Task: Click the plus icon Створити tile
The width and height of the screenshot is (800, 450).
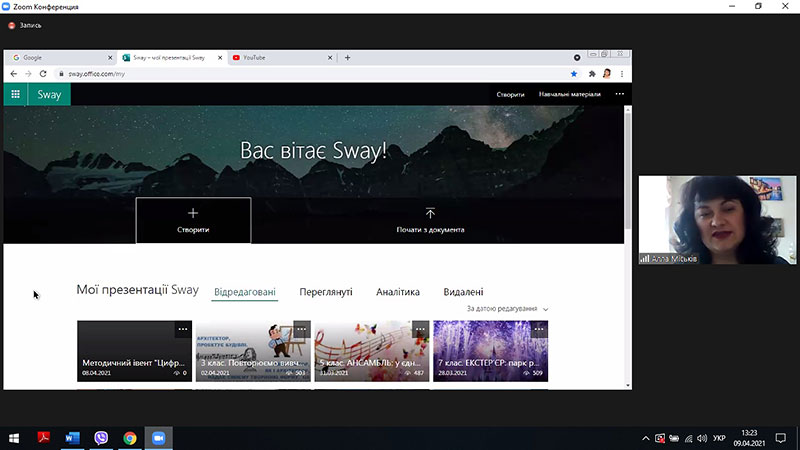Action: 193,220
